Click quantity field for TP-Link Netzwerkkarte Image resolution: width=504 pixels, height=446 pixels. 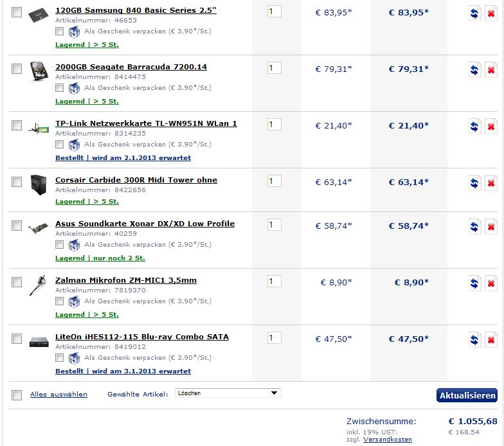point(274,125)
